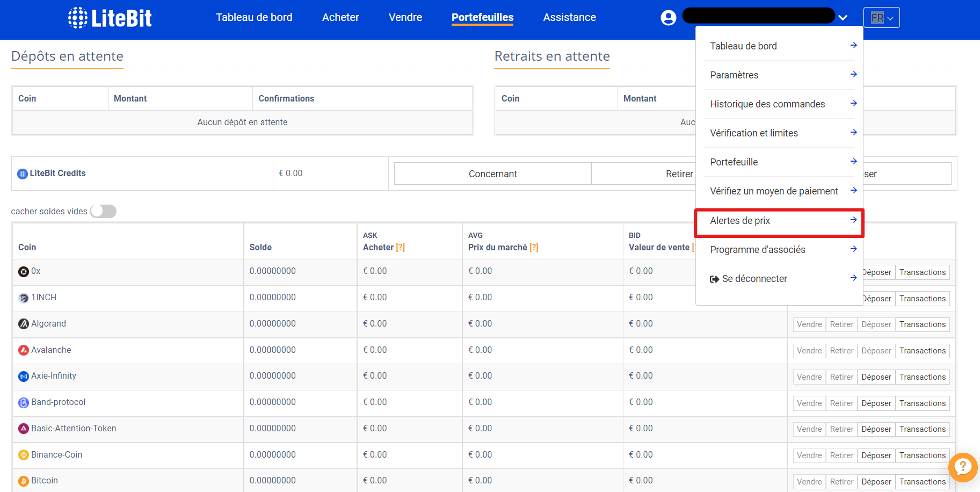Click the Avalanche coin icon
Image resolution: width=980 pixels, height=492 pixels.
point(23,350)
